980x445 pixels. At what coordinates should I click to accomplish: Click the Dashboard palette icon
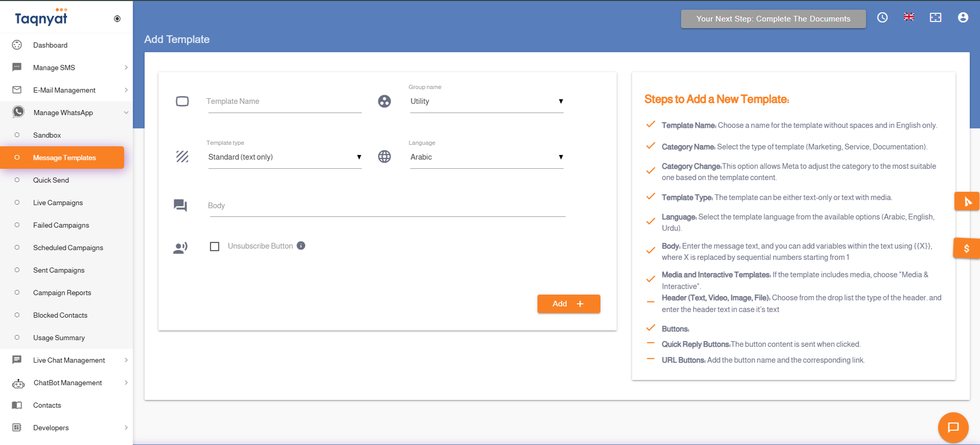click(x=17, y=45)
